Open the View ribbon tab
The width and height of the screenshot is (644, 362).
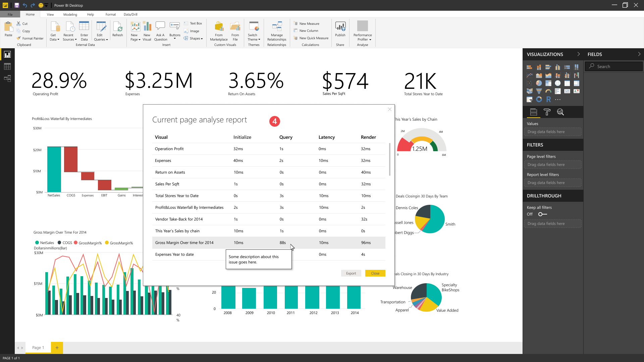pyautogui.click(x=50, y=14)
